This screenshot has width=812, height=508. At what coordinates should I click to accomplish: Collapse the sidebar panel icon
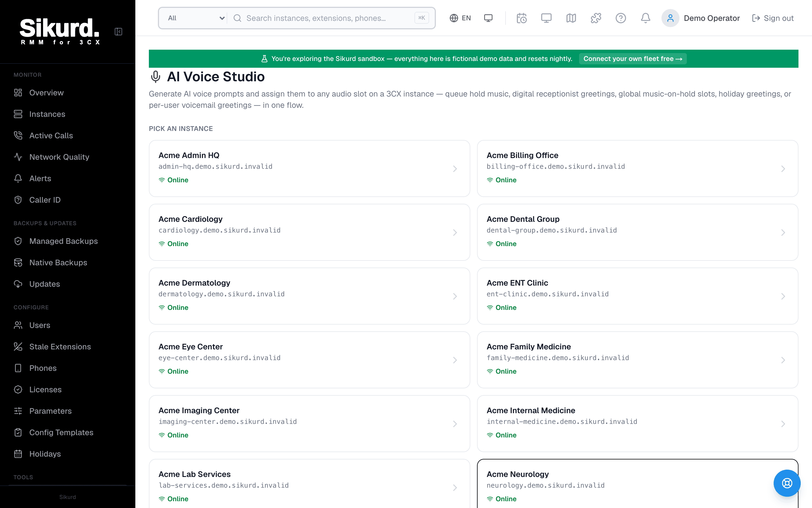pos(118,32)
